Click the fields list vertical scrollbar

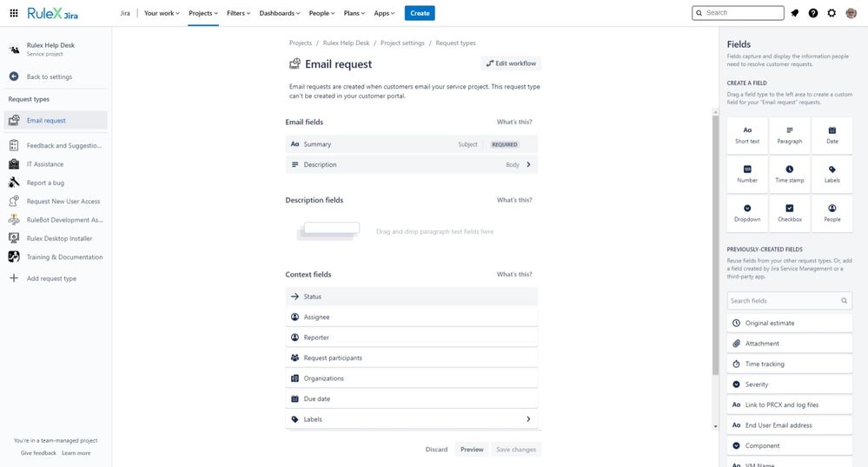click(715, 244)
